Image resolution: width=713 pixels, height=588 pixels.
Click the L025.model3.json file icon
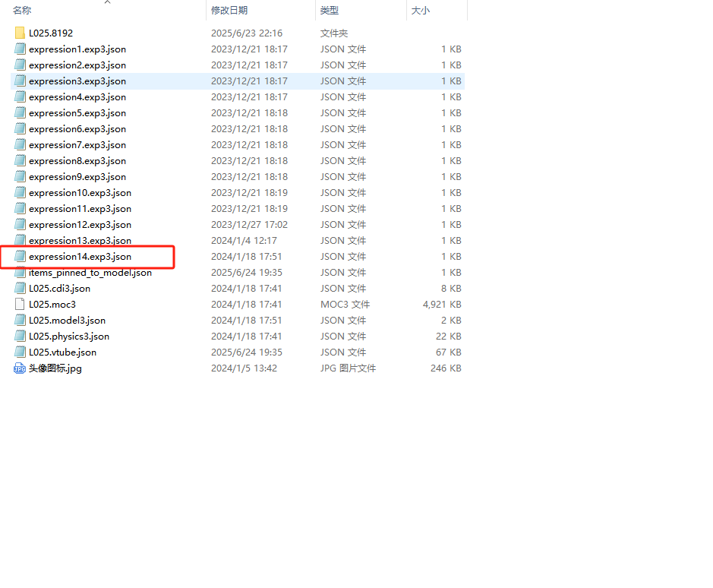click(x=20, y=321)
